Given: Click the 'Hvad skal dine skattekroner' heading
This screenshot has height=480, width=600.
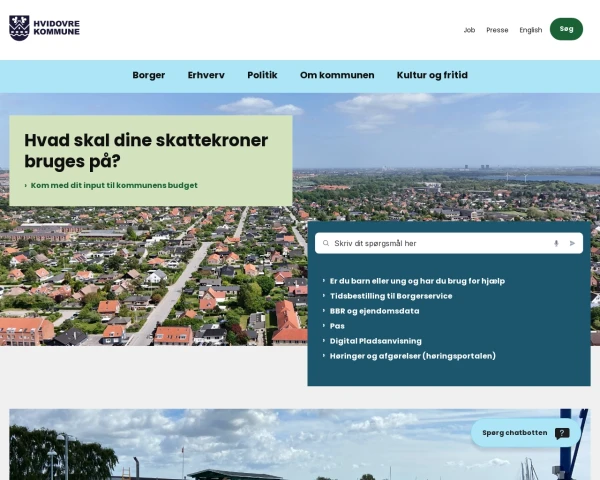Looking at the screenshot, I should click(x=146, y=150).
